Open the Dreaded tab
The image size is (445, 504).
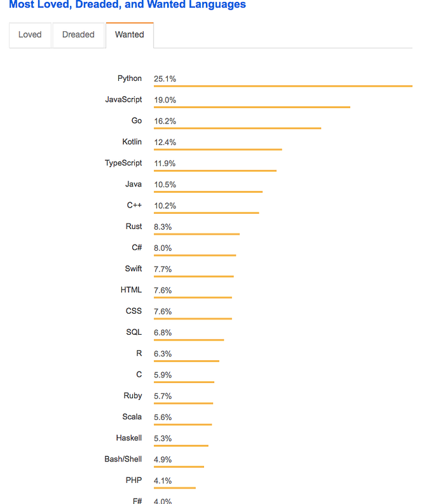[x=78, y=35]
